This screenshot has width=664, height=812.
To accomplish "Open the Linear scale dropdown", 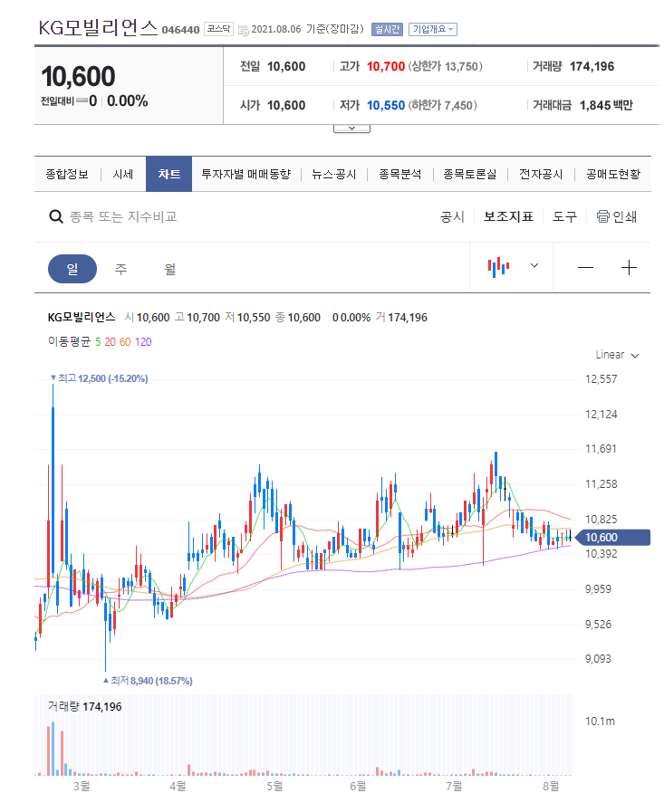I will [617, 355].
